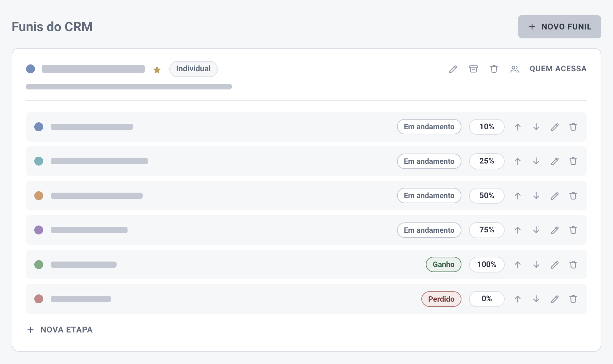Open the users icon beside Quem Acessa
The image size is (613, 364).
(515, 69)
